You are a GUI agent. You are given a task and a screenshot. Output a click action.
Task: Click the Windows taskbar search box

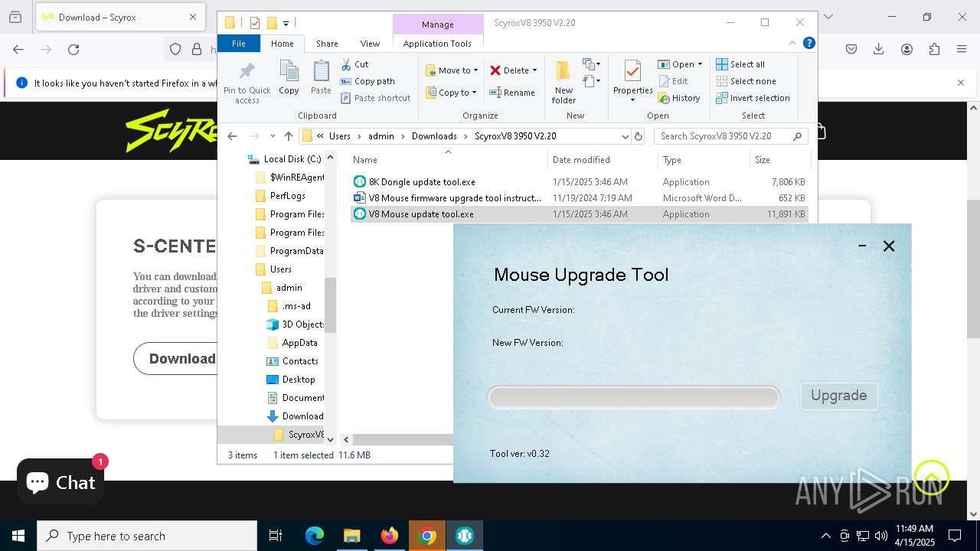(x=147, y=536)
